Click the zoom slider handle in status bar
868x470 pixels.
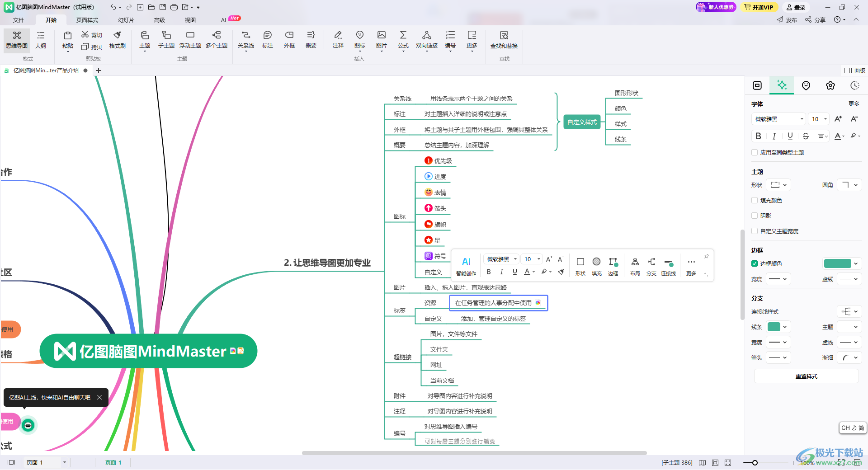[x=755, y=463]
